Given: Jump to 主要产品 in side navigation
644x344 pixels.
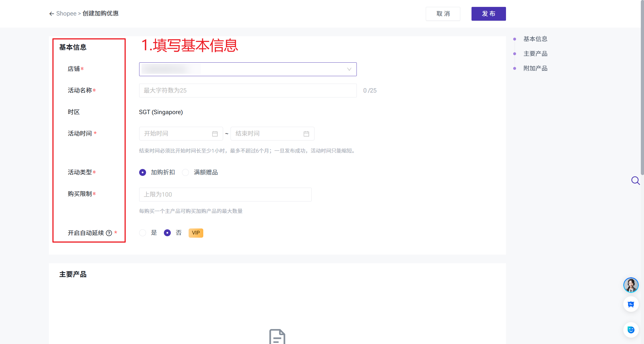Looking at the screenshot, I should click(535, 54).
